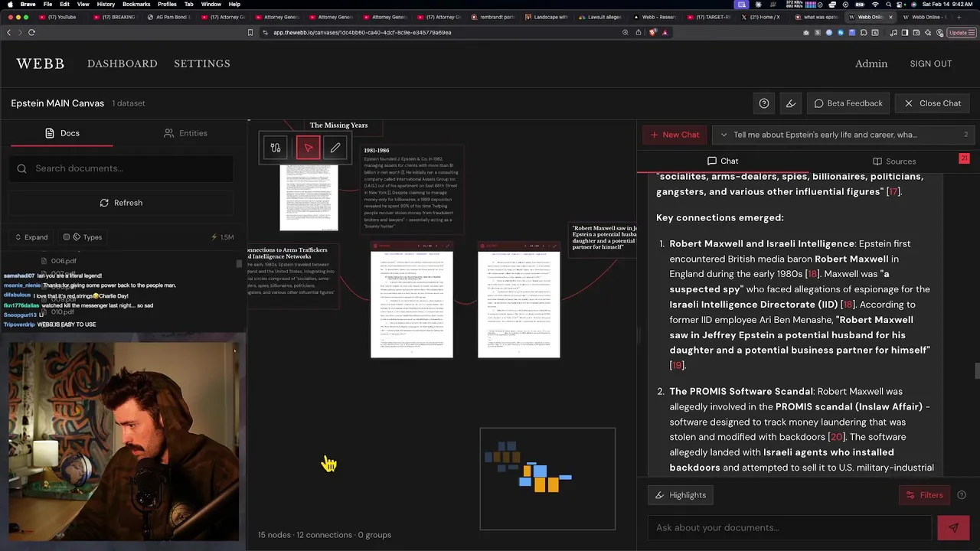Click the left PDF document node on the canvas

(x=412, y=299)
